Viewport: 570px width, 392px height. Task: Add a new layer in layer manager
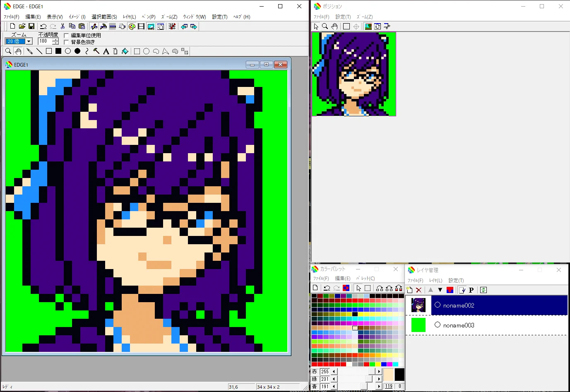[410, 290]
